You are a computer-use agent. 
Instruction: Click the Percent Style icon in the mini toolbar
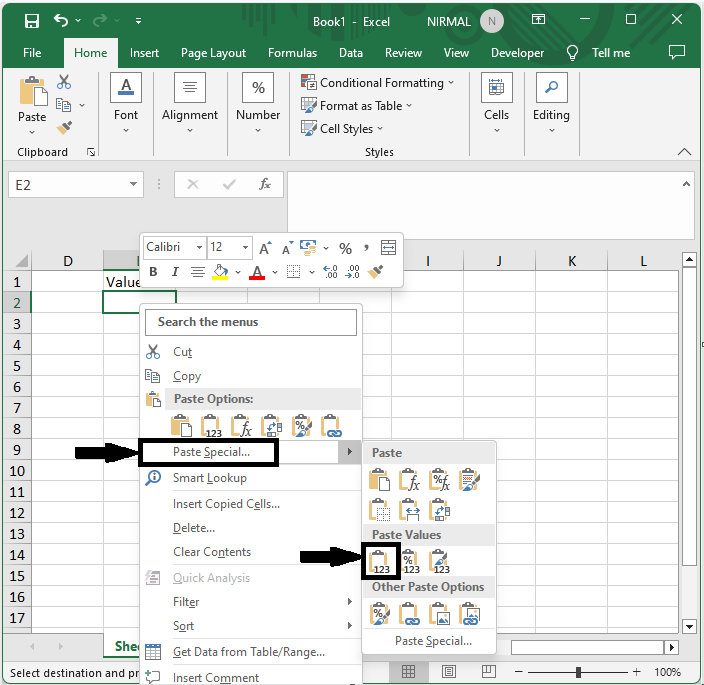click(345, 248)
